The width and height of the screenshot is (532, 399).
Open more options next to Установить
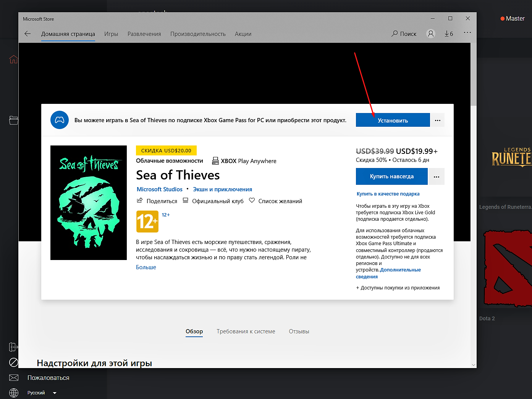click(438, 120)
